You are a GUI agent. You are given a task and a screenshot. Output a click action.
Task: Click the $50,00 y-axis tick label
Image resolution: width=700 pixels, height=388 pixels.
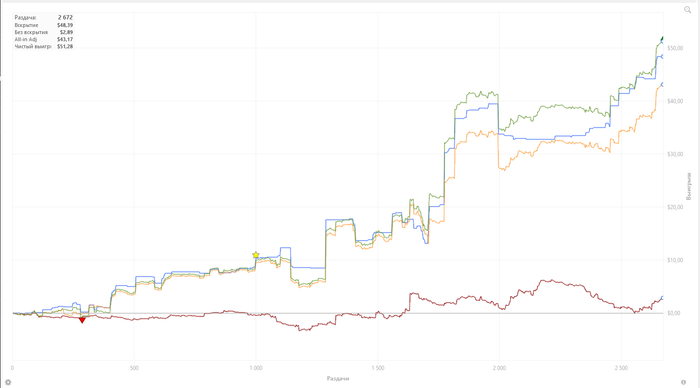coord(675,48)
